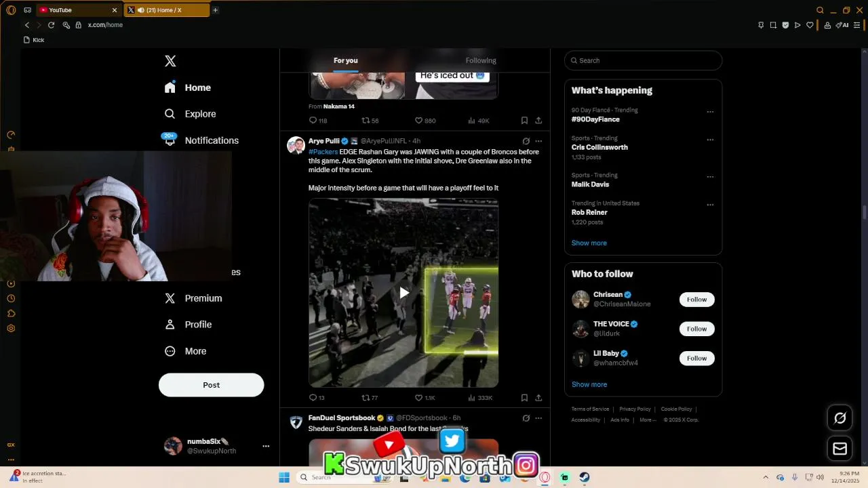Click the X search field
This screenshot has width=868, height=488.
click(x=643, y=60)
